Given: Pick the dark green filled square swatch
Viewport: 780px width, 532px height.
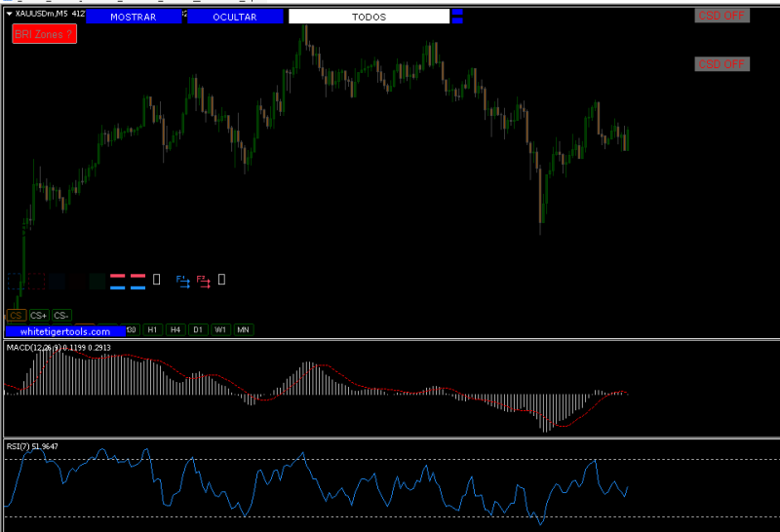Looking at the screenshot, I should click(97, 281).
